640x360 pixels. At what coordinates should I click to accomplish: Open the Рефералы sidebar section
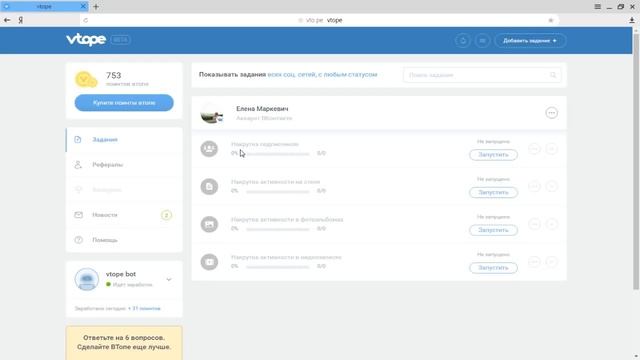(x=124, y=164)
